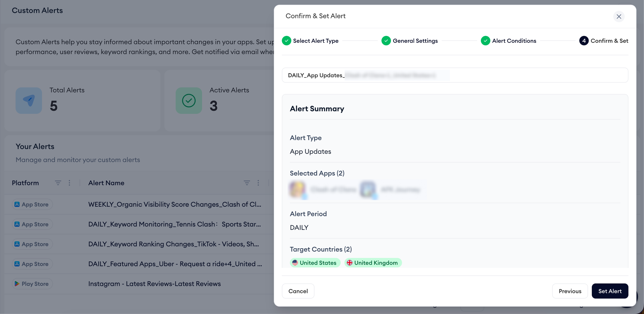This screenshot has width=644, height=314.
Task: Close the Confirm & Set Alert dialog
Action: click(619, 16)
